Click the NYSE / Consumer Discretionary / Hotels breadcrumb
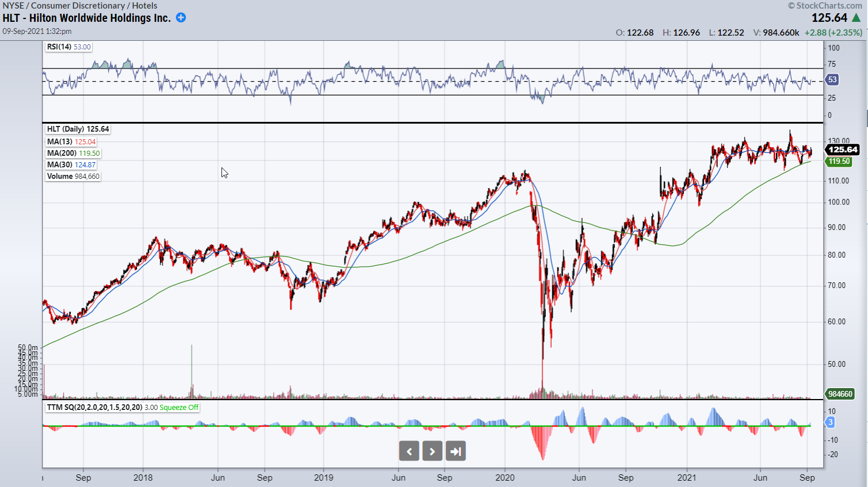 (80, 6)
